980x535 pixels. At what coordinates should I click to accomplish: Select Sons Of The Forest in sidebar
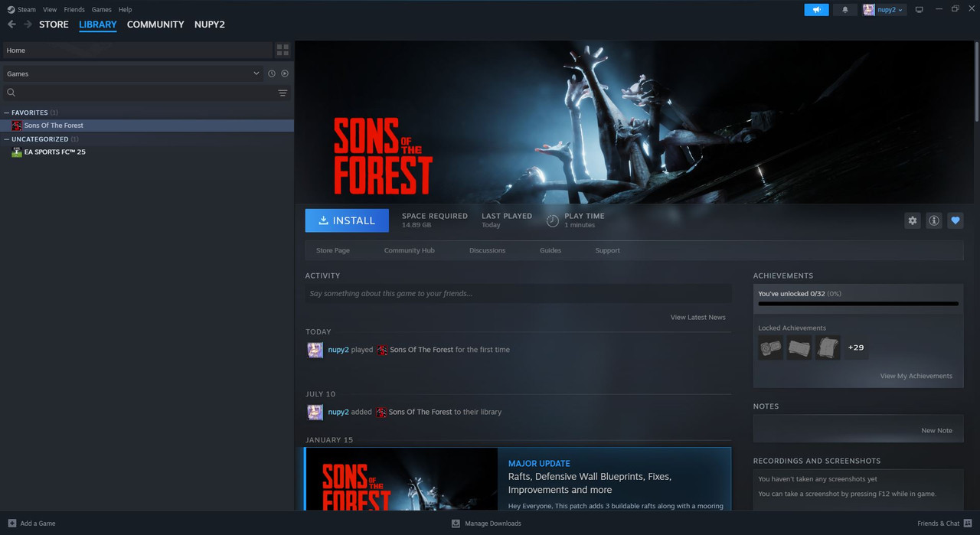147,126
